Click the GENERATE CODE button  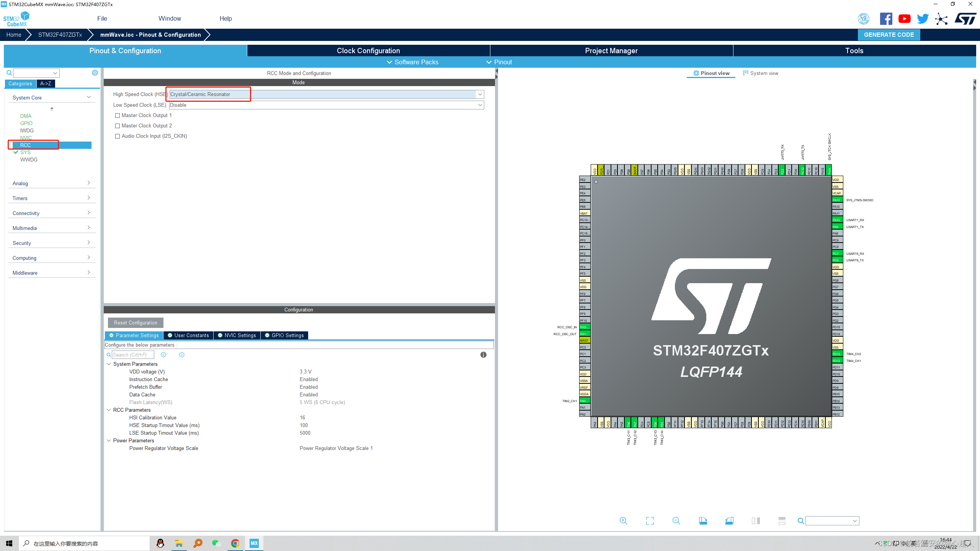[889, 34]
